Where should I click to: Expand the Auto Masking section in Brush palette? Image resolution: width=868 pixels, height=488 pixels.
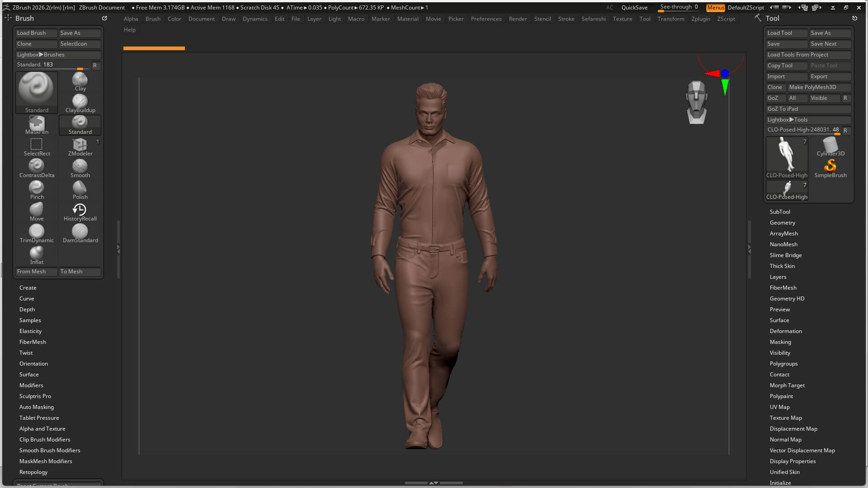point(36,407)
